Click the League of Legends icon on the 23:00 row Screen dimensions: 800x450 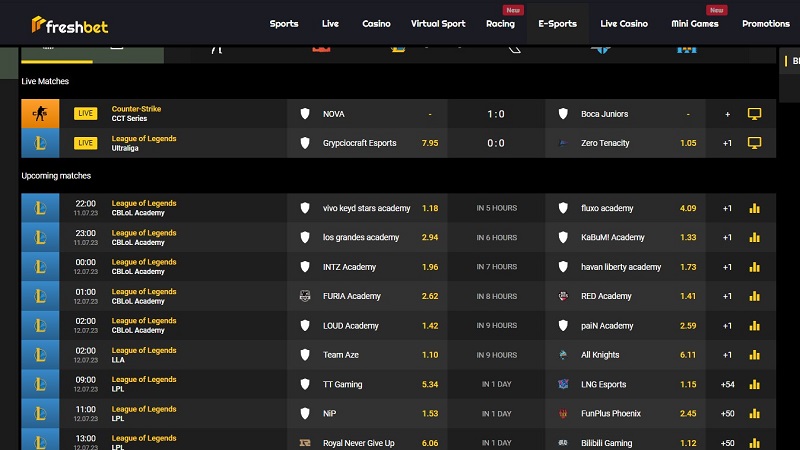(x=40, y=237)
